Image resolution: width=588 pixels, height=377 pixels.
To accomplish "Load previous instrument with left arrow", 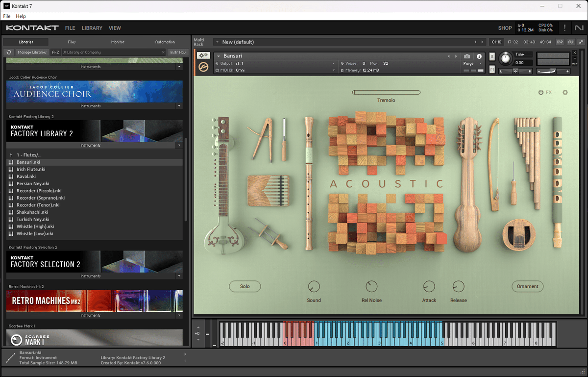I will point(448,56).
